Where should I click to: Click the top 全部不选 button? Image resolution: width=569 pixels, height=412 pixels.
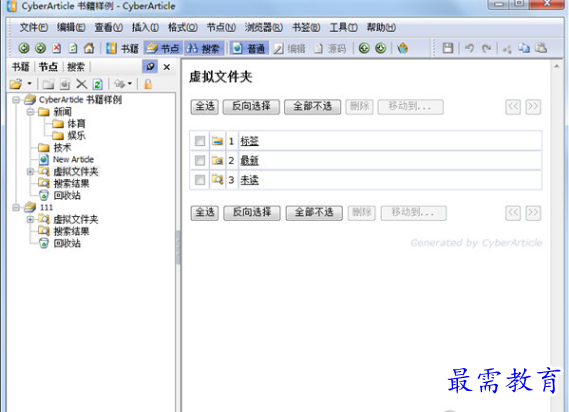pyautogui.click(x=312, y=107)
